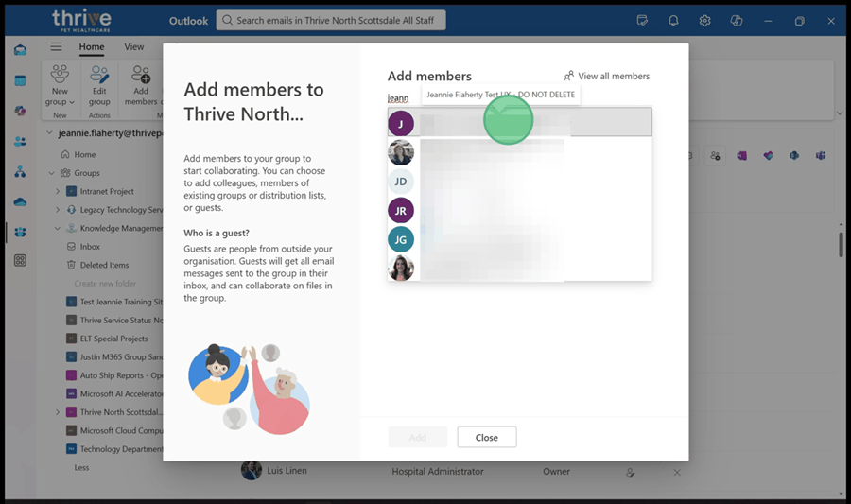851x504 pixels.
Task: Open the Copilot icon in title bar
Action: coord(737,20)
